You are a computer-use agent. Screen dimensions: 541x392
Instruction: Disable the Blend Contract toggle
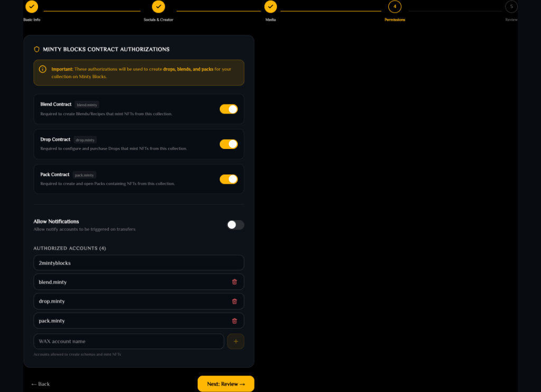tap(229, 109)
